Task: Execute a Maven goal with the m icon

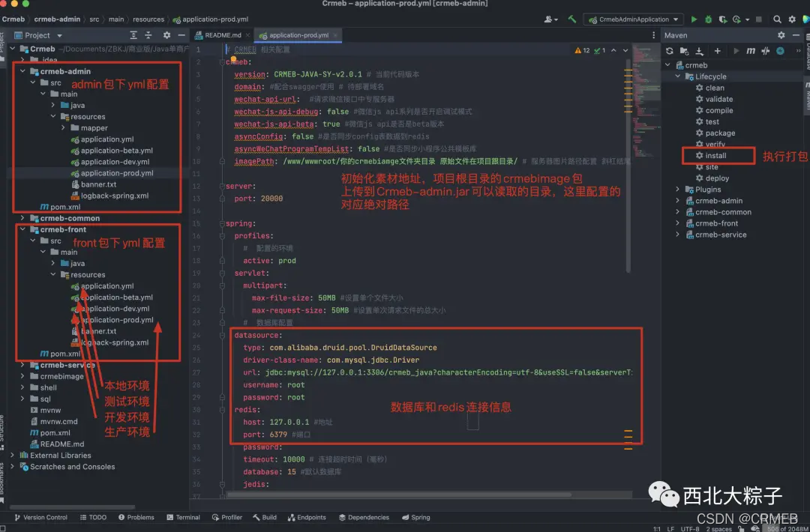Action: (751, 51)
